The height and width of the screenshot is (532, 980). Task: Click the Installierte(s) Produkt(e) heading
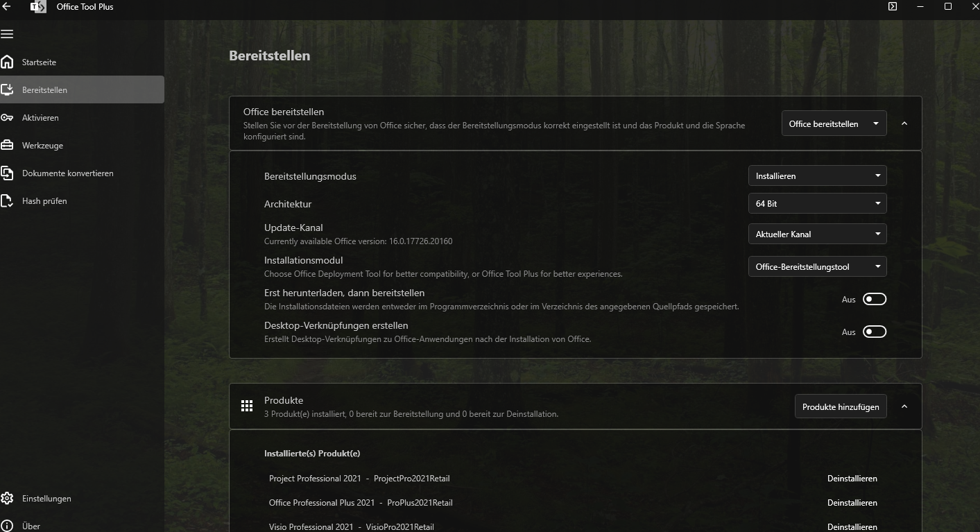pos(312,454)
